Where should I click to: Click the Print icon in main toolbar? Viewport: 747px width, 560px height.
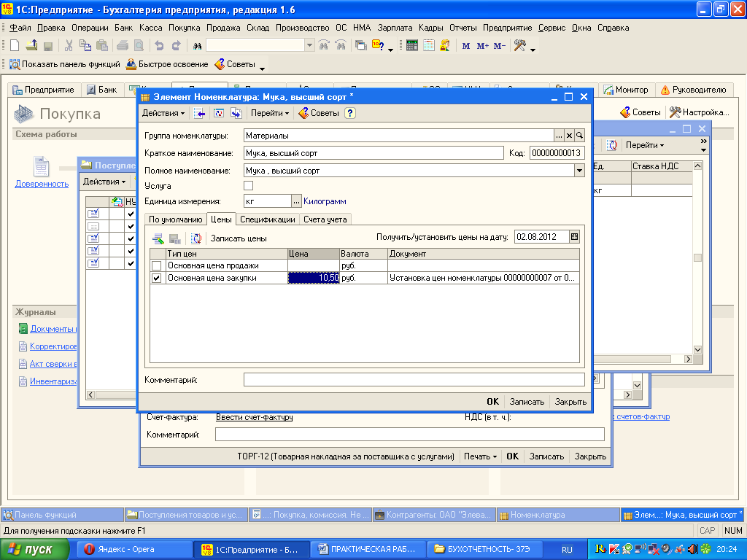(x=123, y=46)
